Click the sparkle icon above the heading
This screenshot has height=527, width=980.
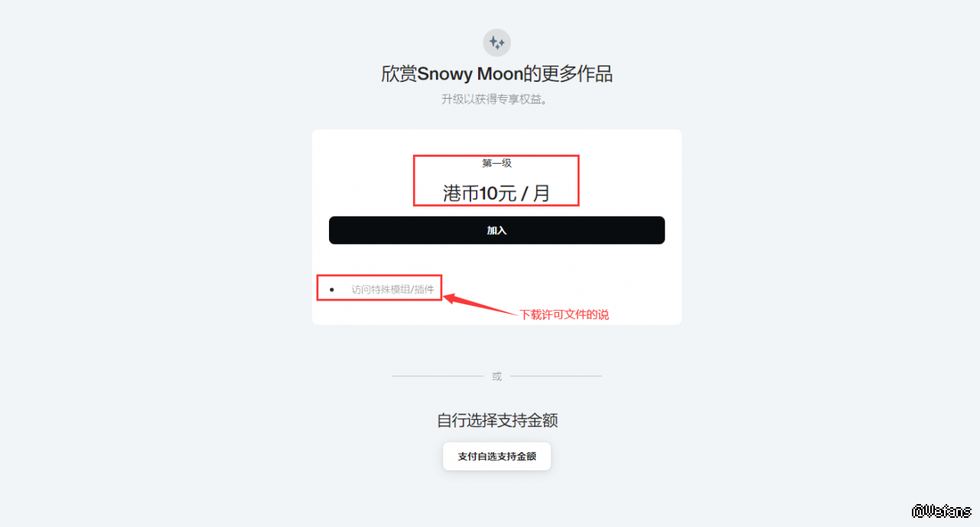[497, 42]
